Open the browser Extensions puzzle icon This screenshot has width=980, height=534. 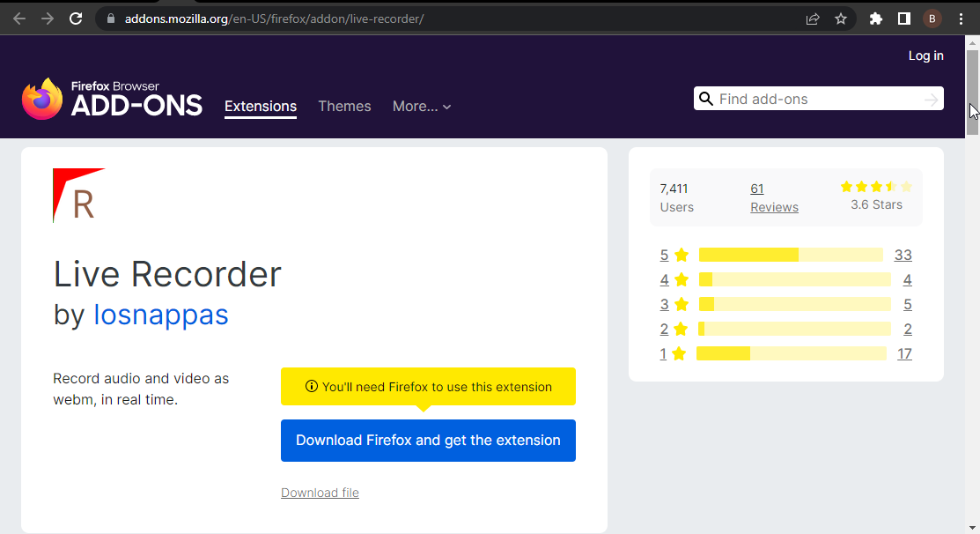(875, 19)
